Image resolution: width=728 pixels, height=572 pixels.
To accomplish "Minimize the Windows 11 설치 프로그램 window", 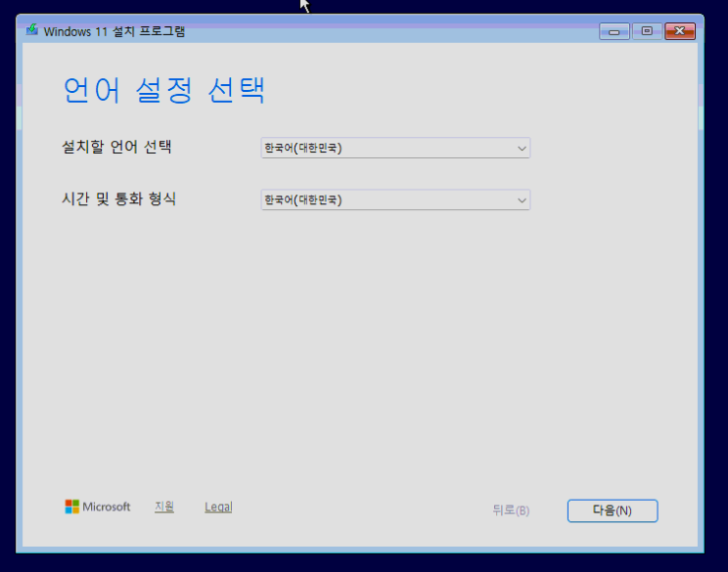I will tap(614, 31).
